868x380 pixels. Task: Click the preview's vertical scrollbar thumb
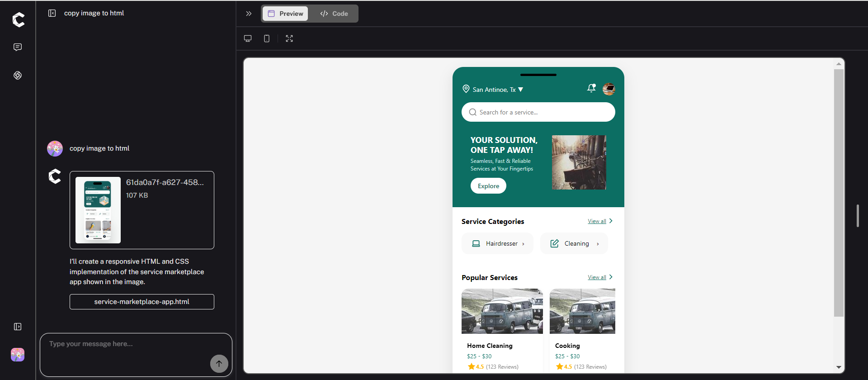pos(839,192)
